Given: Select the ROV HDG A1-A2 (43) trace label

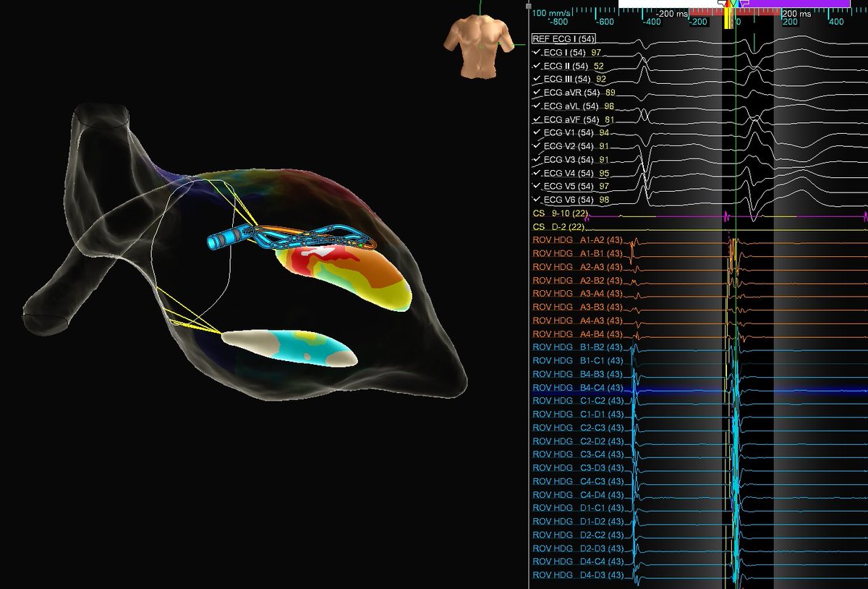Looking at the screenshot, I should point(577,240).
